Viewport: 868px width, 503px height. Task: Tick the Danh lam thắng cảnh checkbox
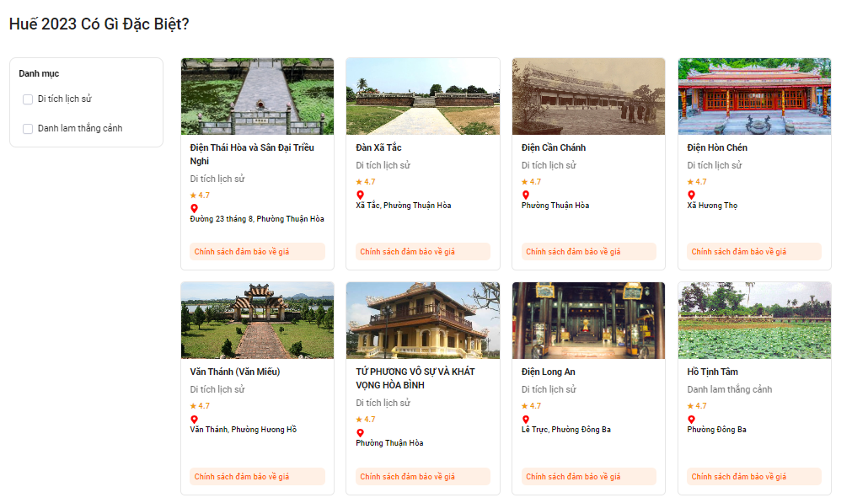click(28, 129)
